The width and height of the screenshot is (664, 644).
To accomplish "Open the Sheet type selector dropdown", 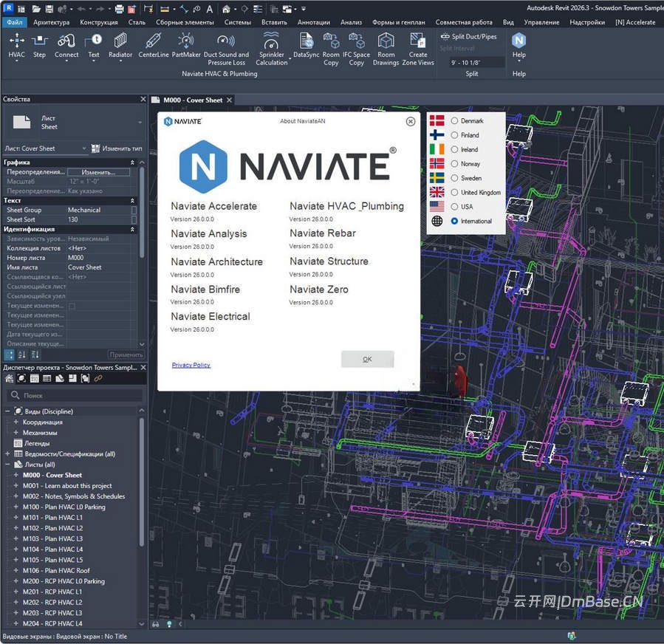I will (x=140, y=123).
